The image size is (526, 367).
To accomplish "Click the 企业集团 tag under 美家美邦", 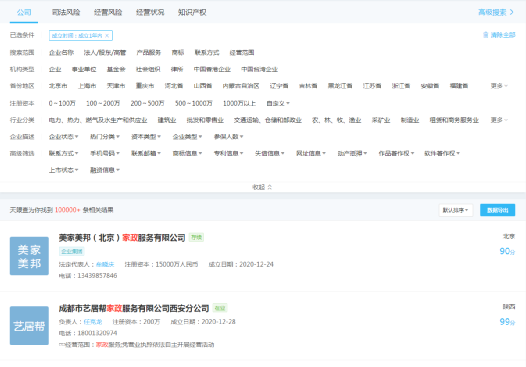I will click(x=72, y=251).
